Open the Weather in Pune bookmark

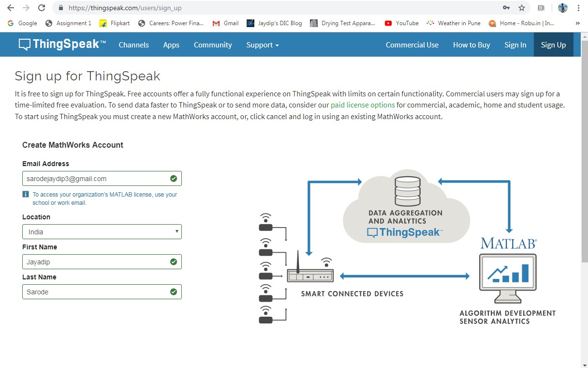click(454, 23)
